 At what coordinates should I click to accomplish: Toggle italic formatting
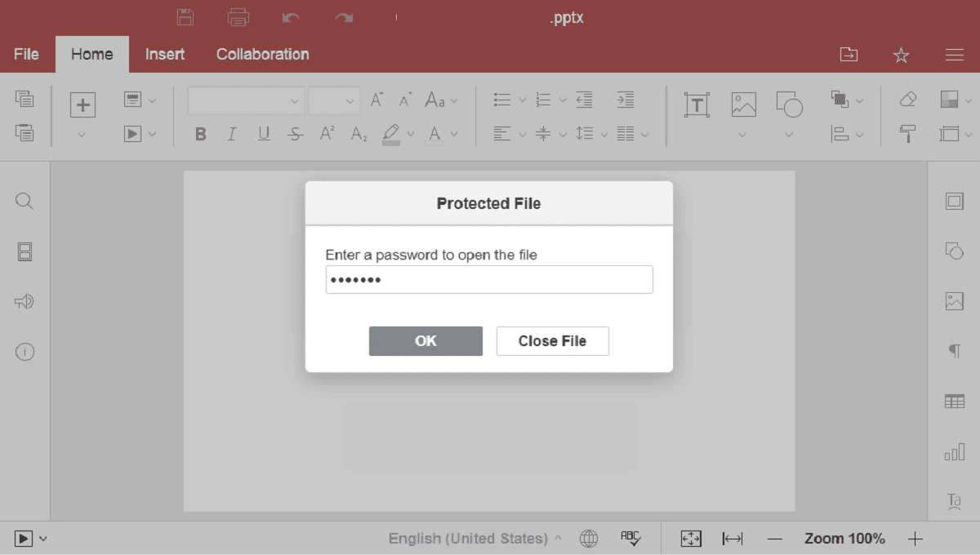click(x=231, y=134)
